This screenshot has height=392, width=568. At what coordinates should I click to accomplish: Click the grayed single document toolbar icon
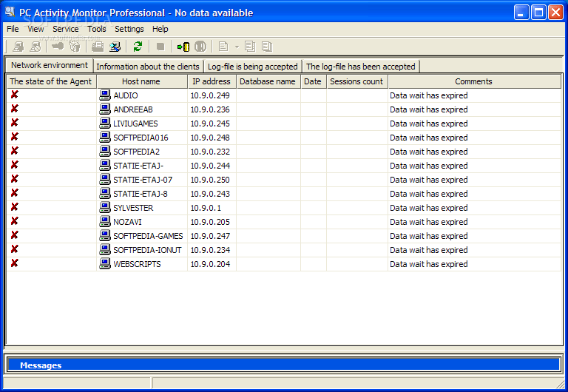pos(223,47)
